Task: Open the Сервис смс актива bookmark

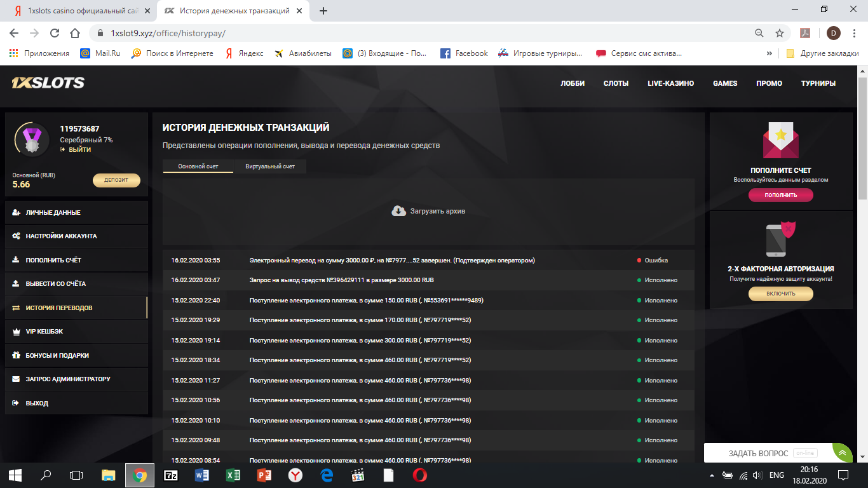Action: [x=639, y=53]
